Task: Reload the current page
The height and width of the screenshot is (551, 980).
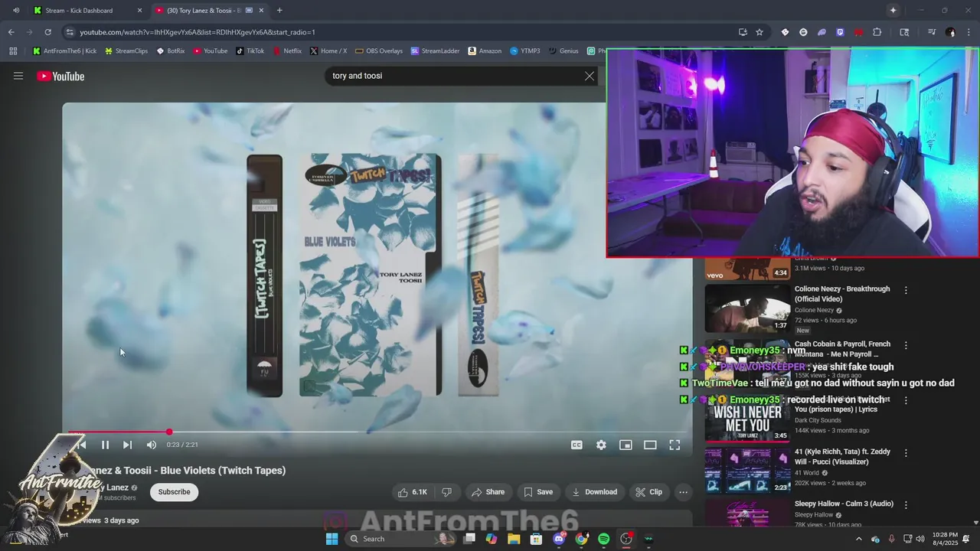Action: click(47, 32)
